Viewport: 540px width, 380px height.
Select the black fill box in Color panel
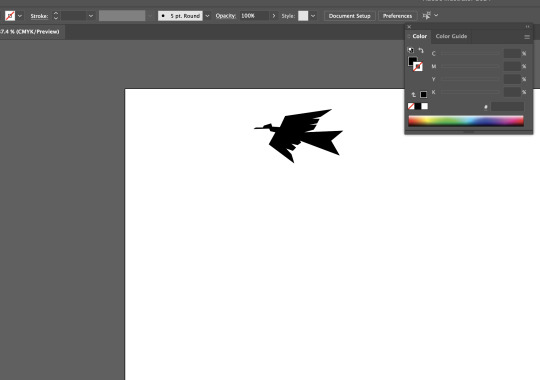[412, 61]
